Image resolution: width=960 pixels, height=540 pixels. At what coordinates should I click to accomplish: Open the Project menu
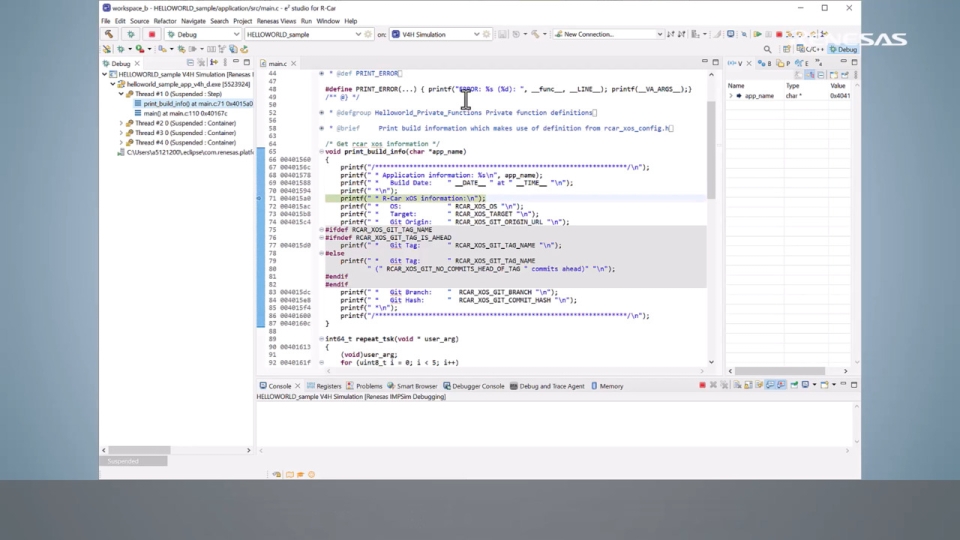(x=242, y=21)
